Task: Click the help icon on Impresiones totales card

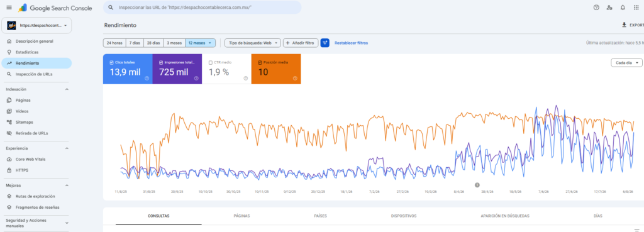Action: click(x=196, y=78)
